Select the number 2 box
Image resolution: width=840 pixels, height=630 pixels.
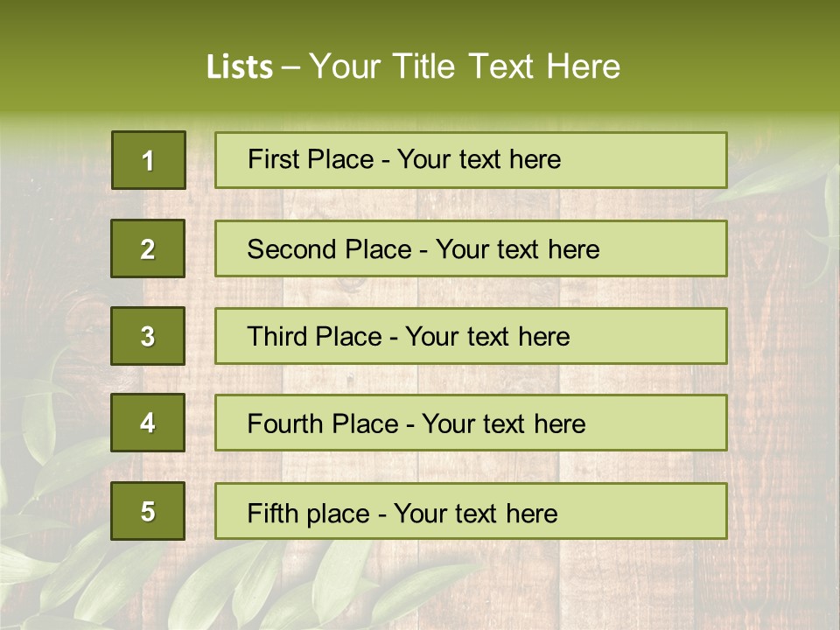coord(148,248)
